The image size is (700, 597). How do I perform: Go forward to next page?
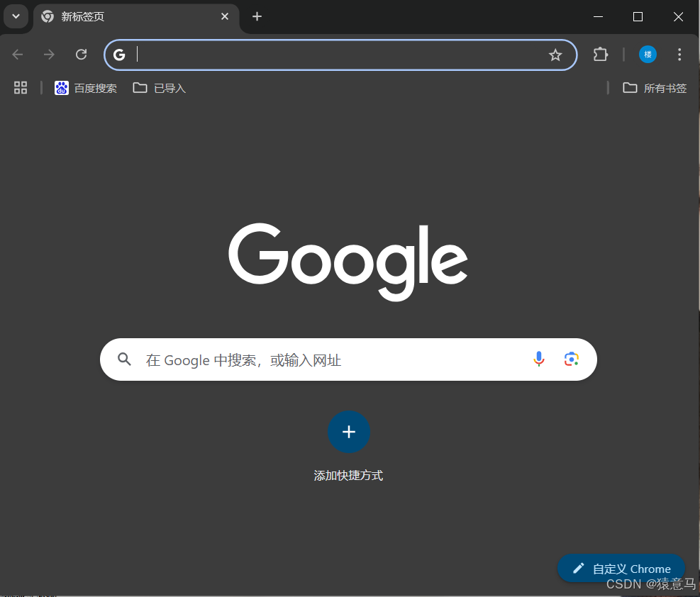coord(49,55)
